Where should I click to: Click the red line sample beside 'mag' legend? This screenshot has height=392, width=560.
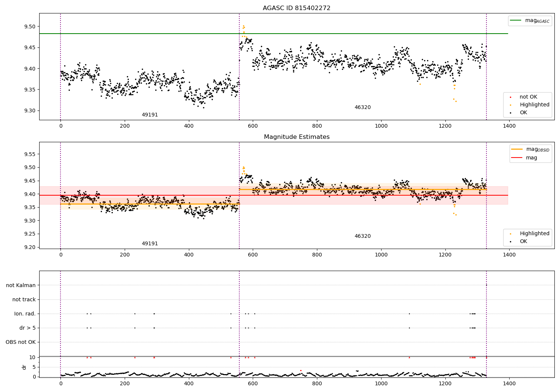tap(517, 158)
